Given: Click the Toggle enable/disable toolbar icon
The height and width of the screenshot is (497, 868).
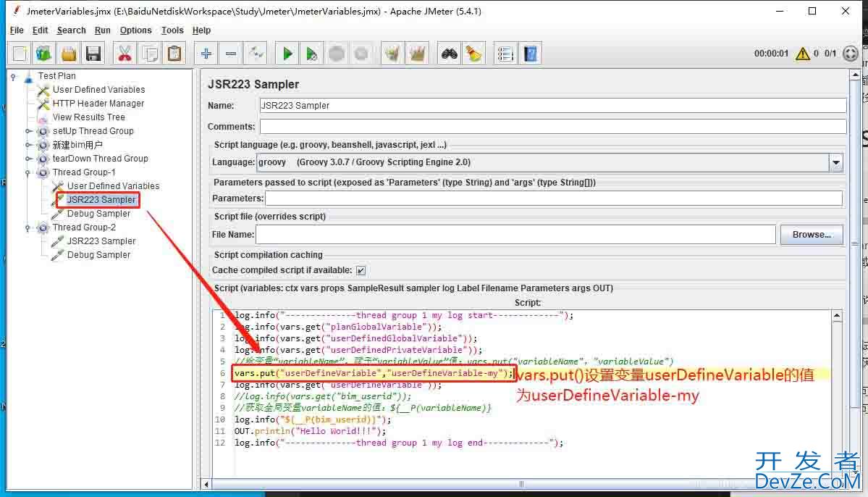Looking at the screenshot, I should pos(256,54).
